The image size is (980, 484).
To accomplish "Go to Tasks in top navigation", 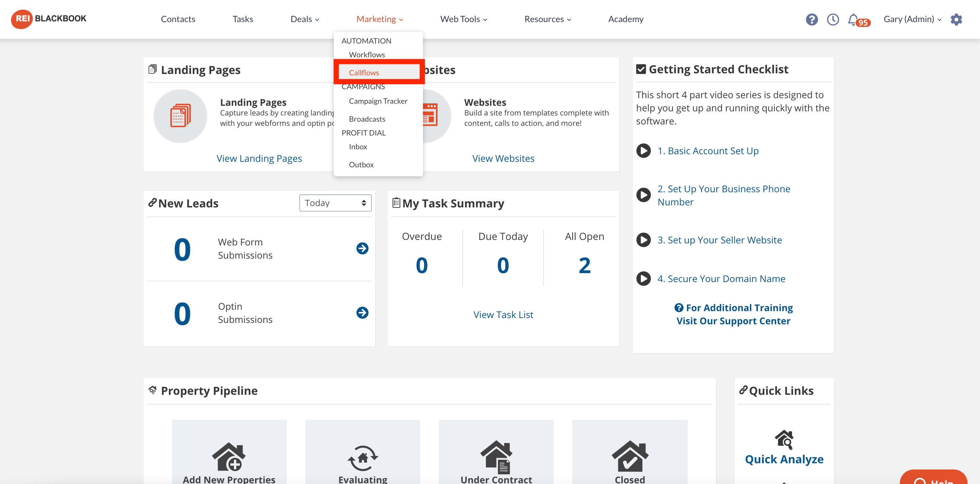I will tap(243, 19).
